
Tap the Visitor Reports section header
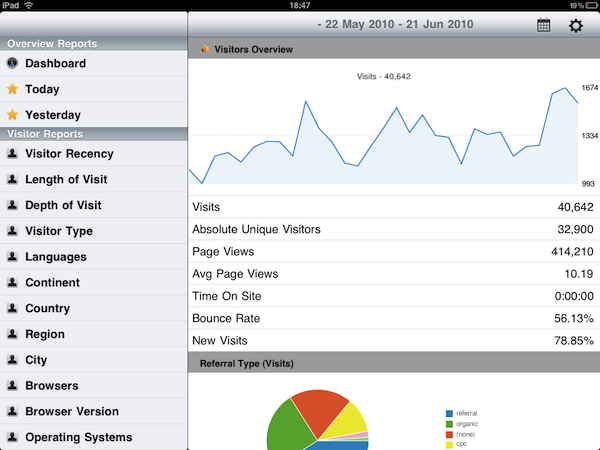click(x=94, y=134)
